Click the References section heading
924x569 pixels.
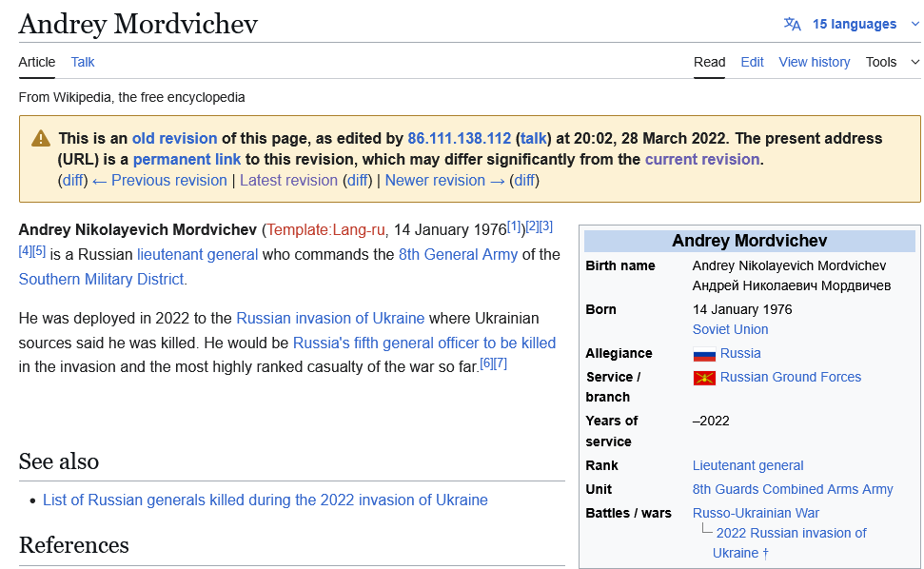[73, 545]
